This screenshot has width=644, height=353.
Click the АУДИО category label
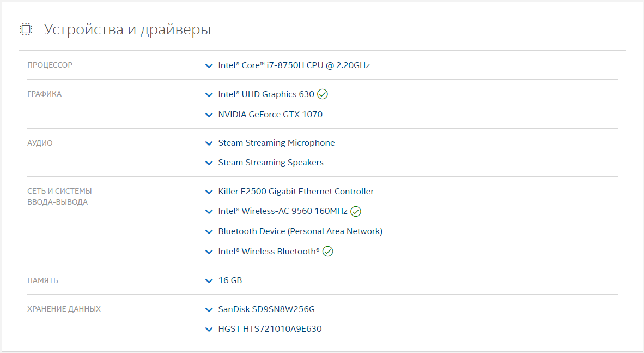tap(40, 143)
